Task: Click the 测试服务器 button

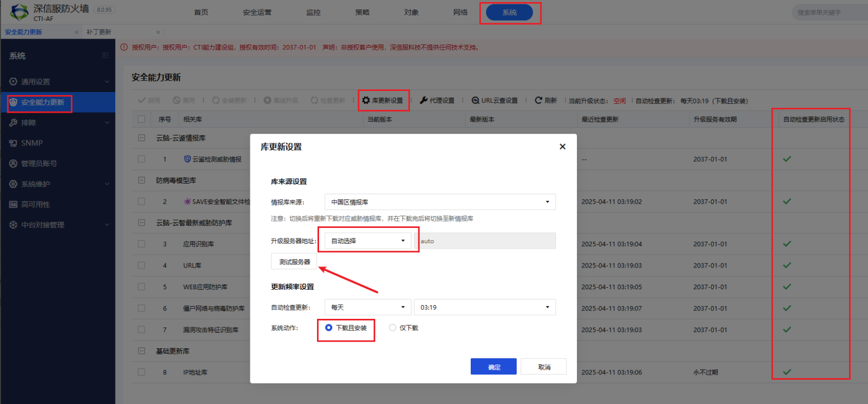Action: (x=294, y=262)
